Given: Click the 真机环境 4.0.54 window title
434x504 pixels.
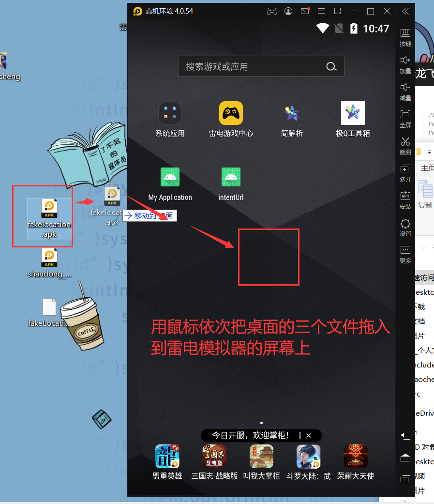Looking at the screenshot, I should pyautogui.click(x=169, y=11).
